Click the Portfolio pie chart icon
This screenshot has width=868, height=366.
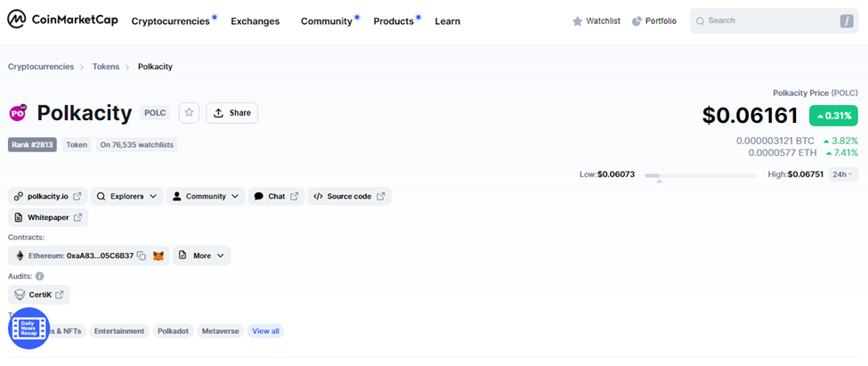point(637,21)
